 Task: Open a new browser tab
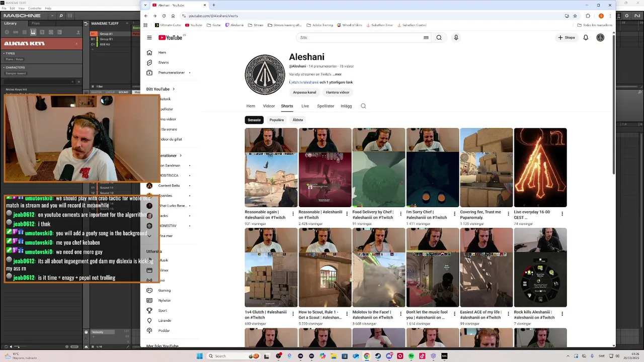click(x=214, y=5)
